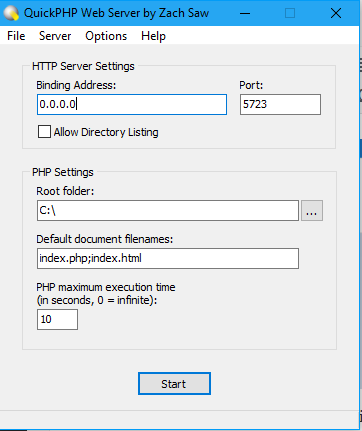Click the Default document filenames text box
Viewport: 362px width, 431px height.
point(168,258)
